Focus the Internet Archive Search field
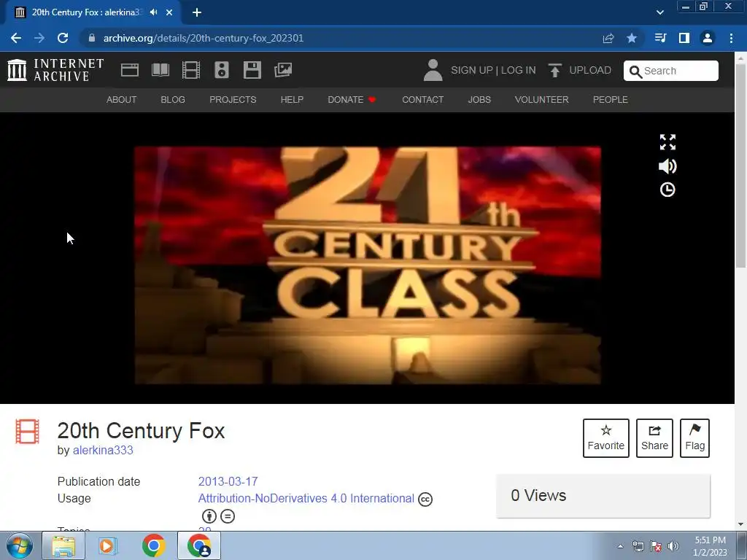747x560 pixels. pos(671,71)
